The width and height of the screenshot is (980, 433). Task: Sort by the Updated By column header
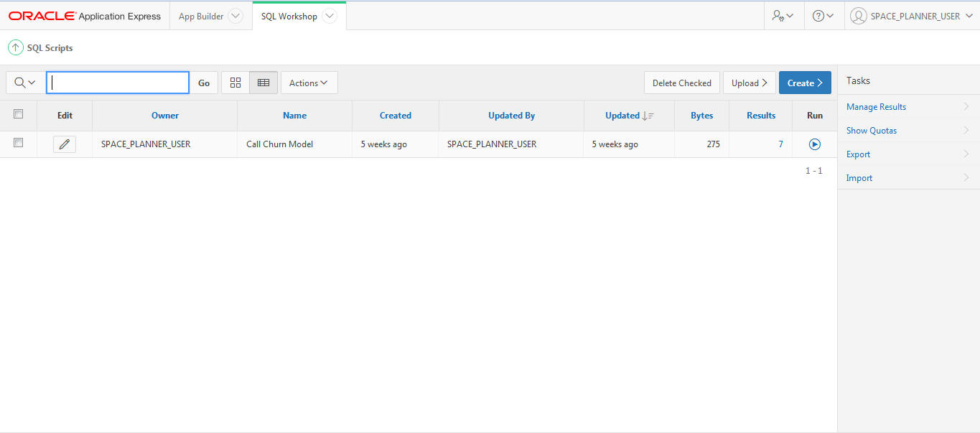(x=511, y=115)
